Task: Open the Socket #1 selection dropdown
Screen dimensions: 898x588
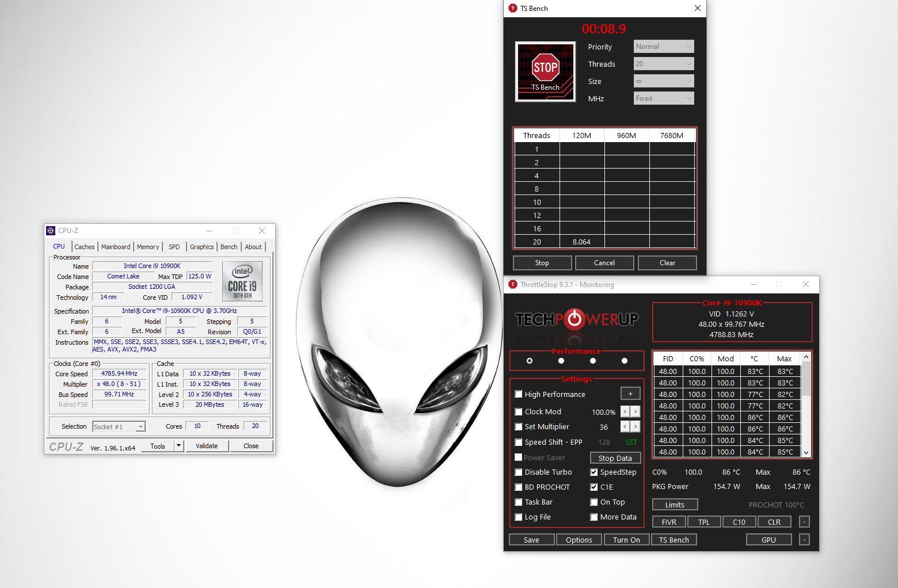Action: tap(119, 426)
